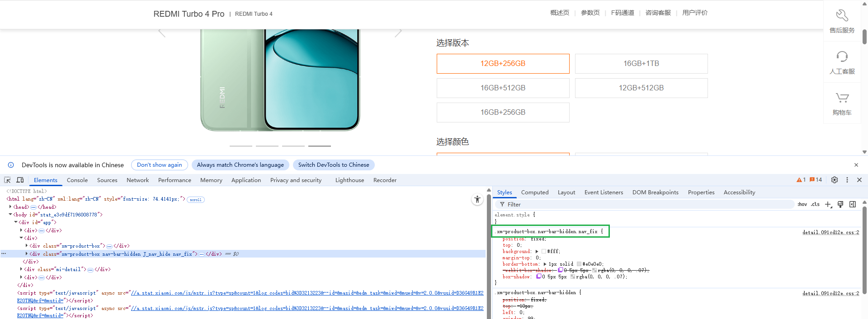868x319 pixels.
Task: Click the scroll badge on html element
Action: tap(196, 199)
